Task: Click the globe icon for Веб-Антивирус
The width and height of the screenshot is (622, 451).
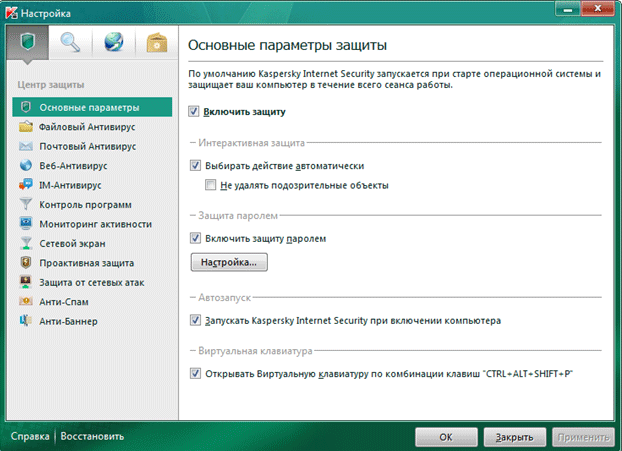Action: [x=26, y=165]
